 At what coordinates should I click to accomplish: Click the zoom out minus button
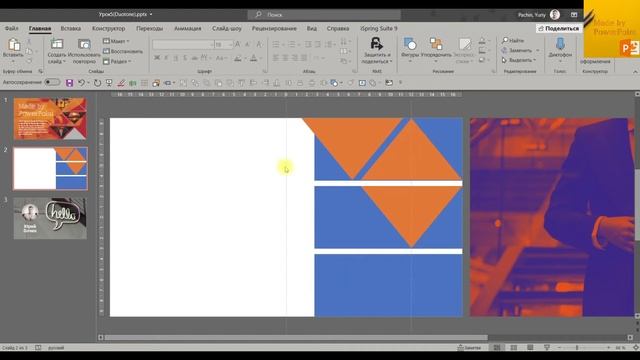point(560,348)
